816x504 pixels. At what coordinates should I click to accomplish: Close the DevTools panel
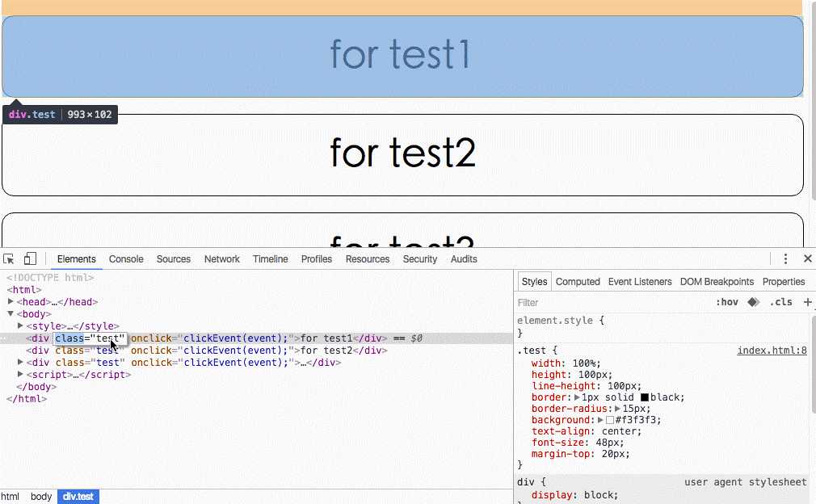[x=808, y=258]
